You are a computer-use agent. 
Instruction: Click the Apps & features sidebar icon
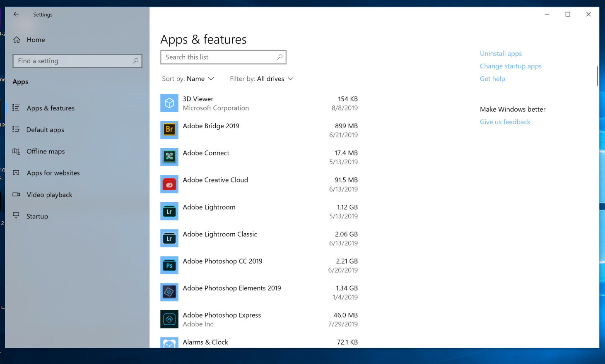click(x=16, y=108)
